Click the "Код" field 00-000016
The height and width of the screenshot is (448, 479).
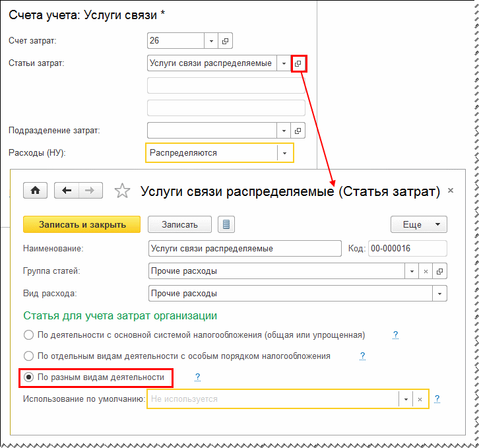[x=408, y=249]
